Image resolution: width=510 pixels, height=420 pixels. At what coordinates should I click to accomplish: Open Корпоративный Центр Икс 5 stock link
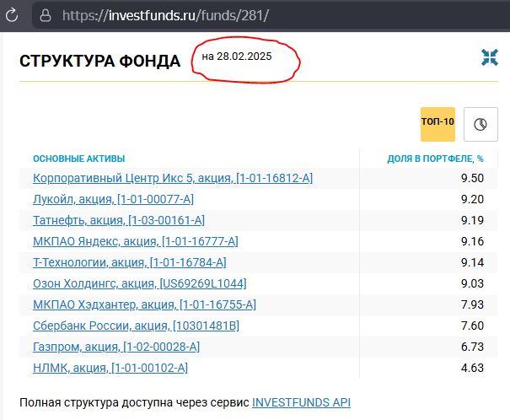point(173,178)
